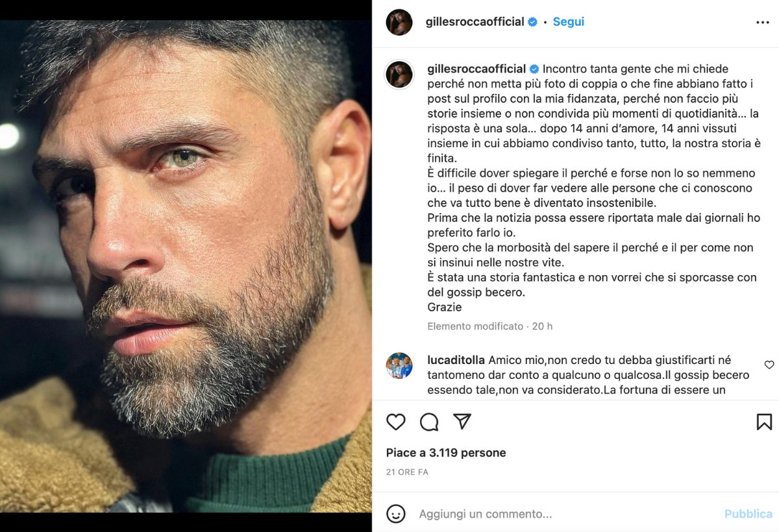The width and height of the screenshot is (779, 532).
Task: Click the verified badge in the caption
Action: click(534, 69)
